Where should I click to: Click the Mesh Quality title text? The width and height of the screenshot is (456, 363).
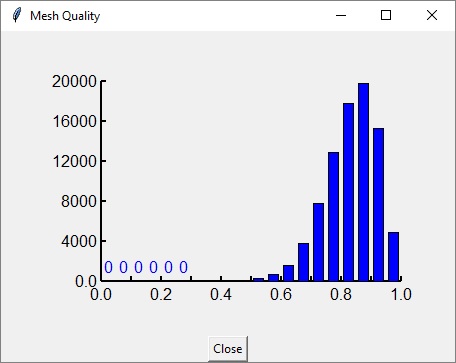(65, 16)
